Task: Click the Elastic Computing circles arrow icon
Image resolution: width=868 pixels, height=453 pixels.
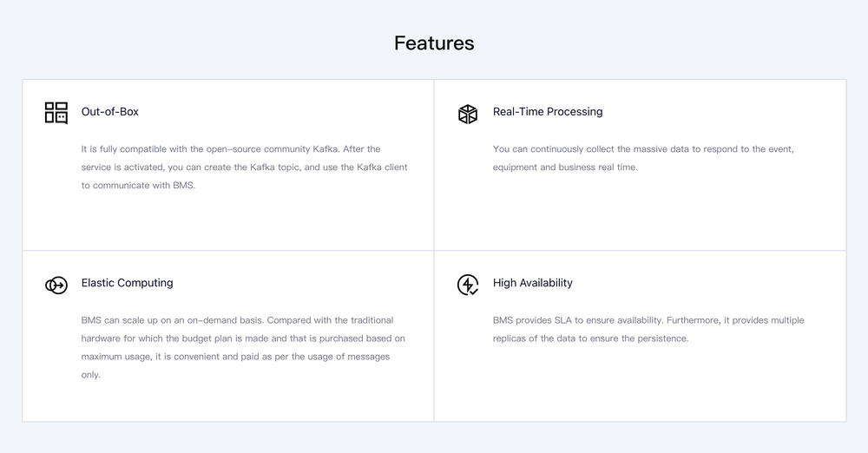Action: [56, 286]
